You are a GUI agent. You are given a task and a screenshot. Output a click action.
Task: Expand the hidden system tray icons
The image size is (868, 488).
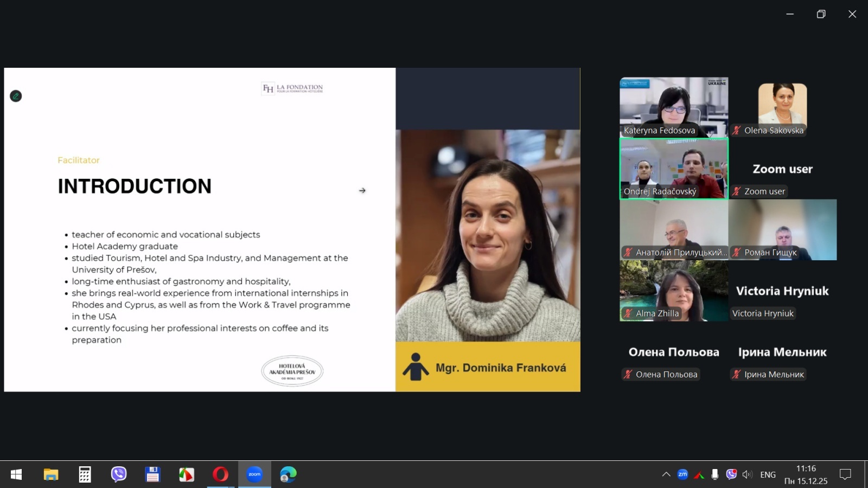click(666, 474)
